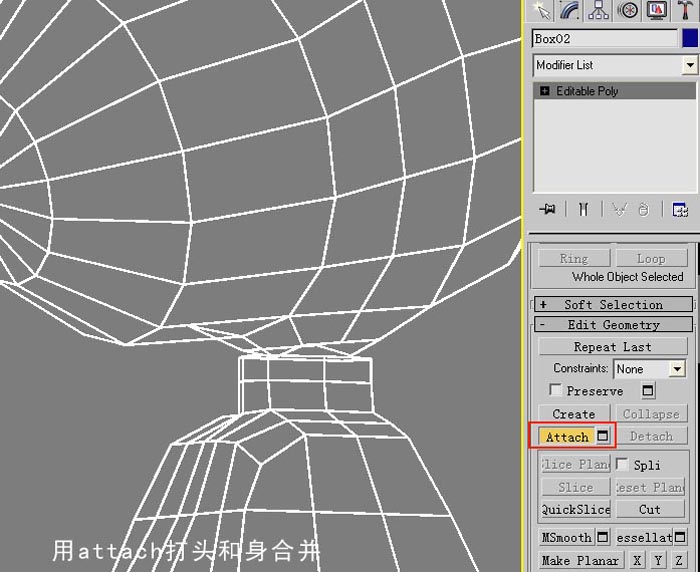This screenshot has height=572, width=700.
Task: Open the Utilities hammer tab
Action: point(685,10)
